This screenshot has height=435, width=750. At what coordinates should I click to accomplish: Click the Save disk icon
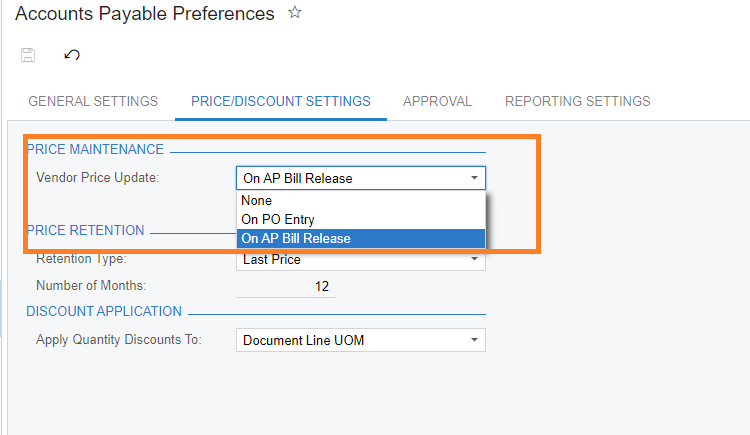28,55
